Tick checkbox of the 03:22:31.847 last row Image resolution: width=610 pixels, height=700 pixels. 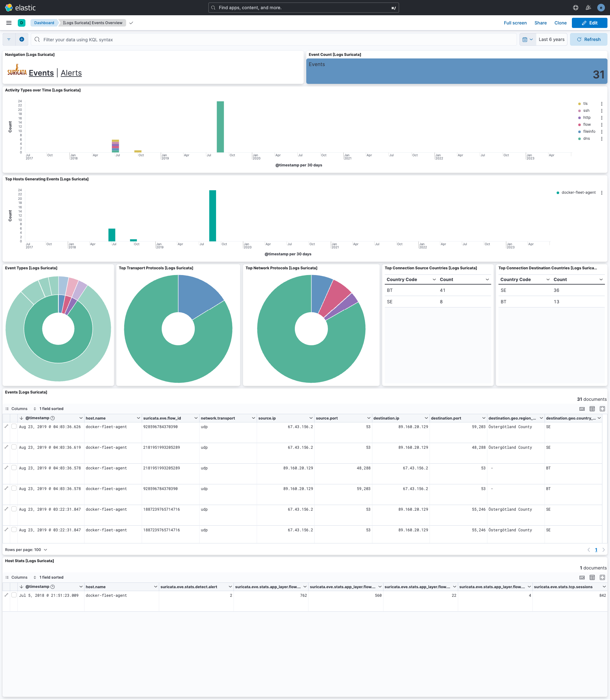14,529
